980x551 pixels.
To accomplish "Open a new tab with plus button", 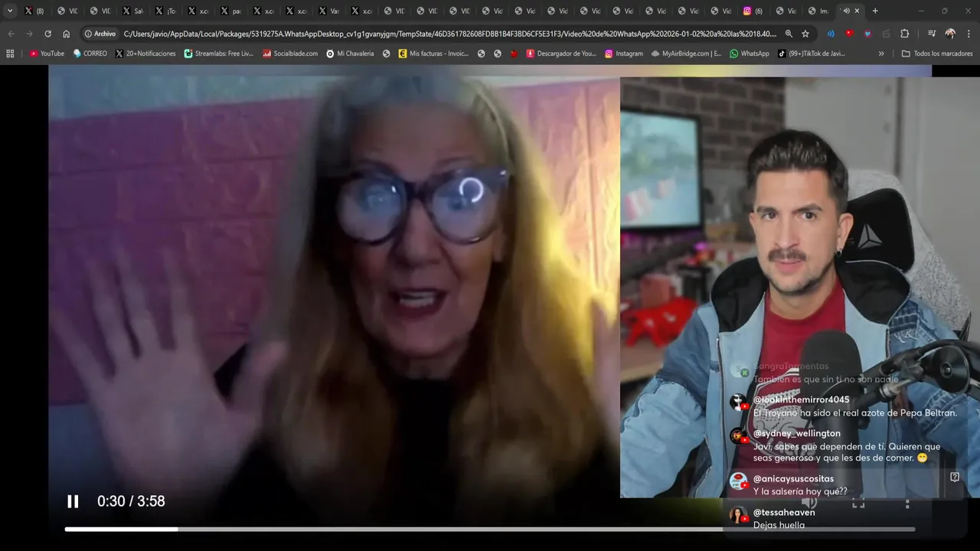I will [875, 11].
